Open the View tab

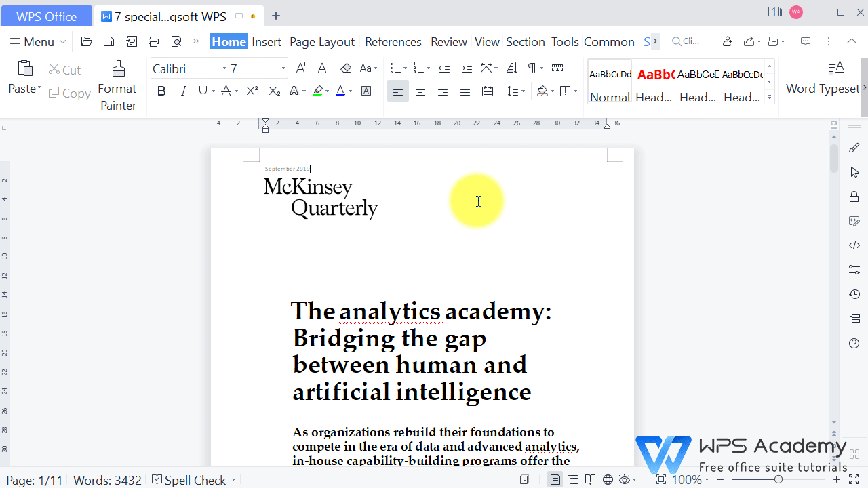click(x=487, y=42)
